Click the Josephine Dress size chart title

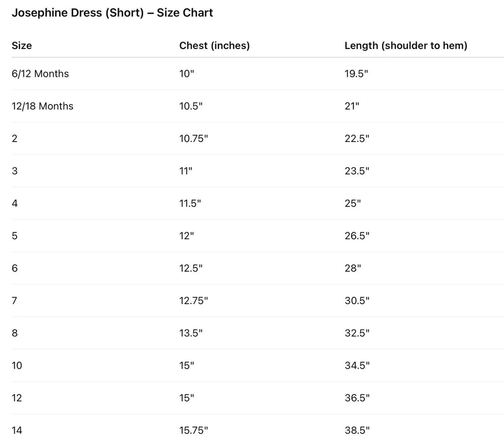[x=112, y=13]
